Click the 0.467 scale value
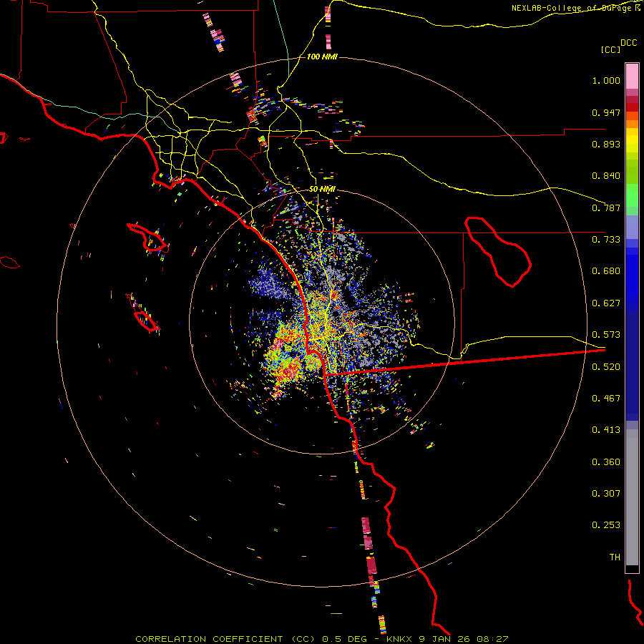 pyautogui.click(x=606, y=399)
